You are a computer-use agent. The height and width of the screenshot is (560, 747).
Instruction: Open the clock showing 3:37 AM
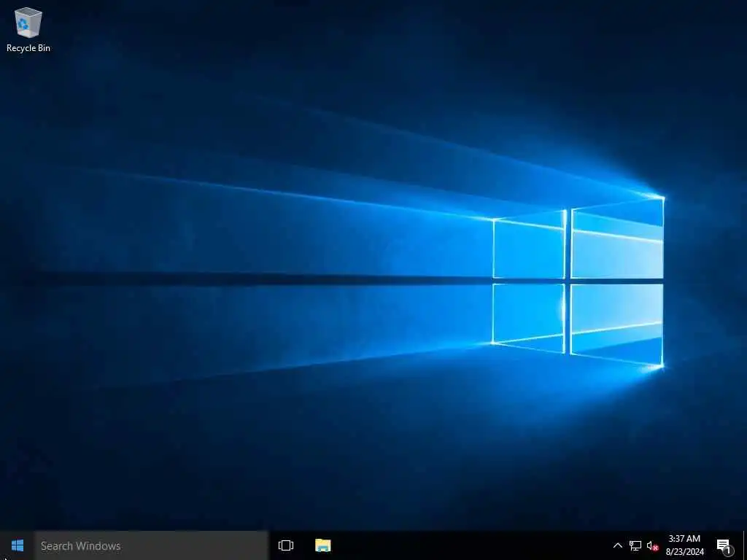(x=684, y=545)
